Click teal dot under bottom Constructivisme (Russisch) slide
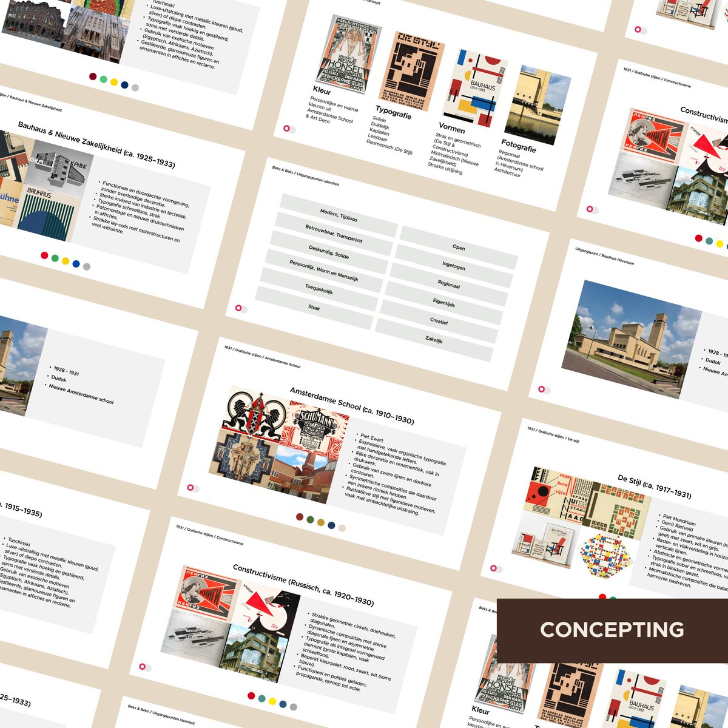This screenshot has width=728, height=728. tap(261, 698)
